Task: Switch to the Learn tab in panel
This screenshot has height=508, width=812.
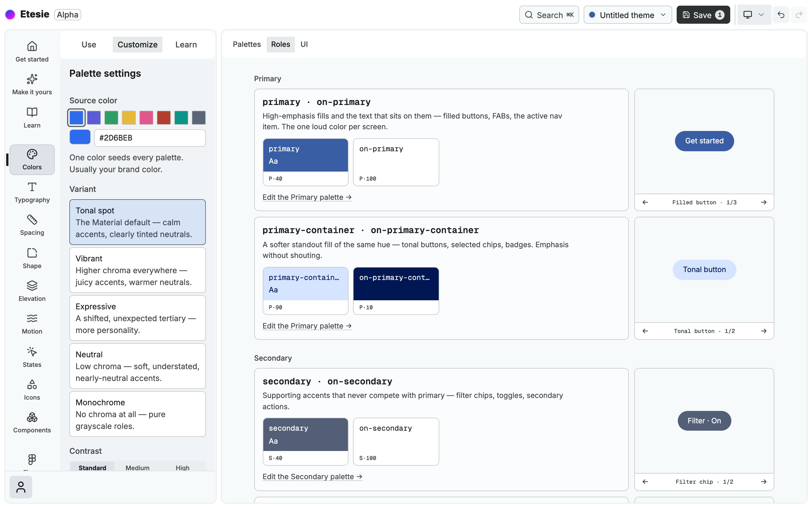Action: [x=186, y=44]
